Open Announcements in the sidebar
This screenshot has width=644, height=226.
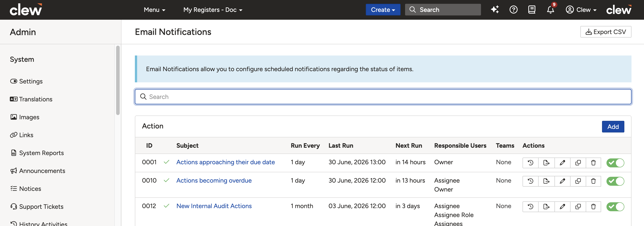pyautogui.click(x=38, y=171)
